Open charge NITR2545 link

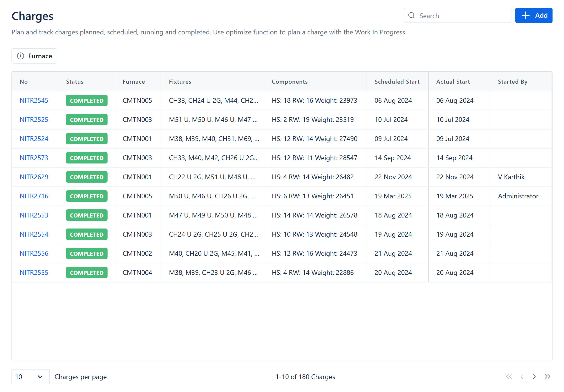pos(34,100)
